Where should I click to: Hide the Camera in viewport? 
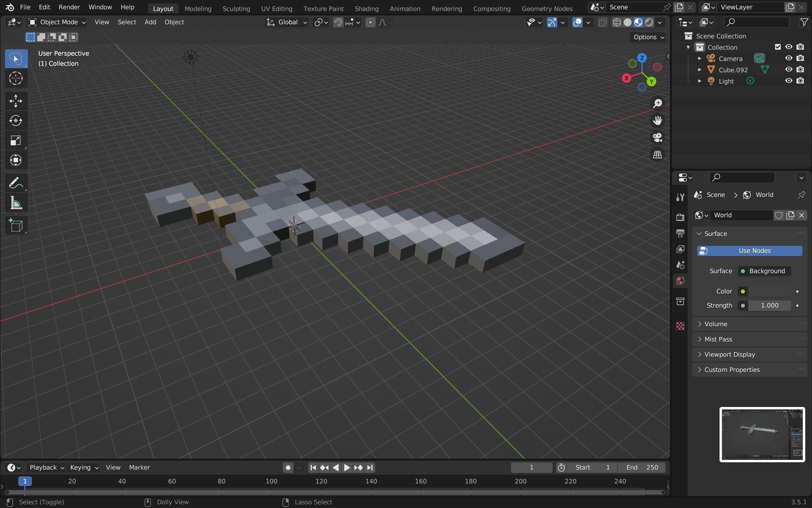click(789, 58)
